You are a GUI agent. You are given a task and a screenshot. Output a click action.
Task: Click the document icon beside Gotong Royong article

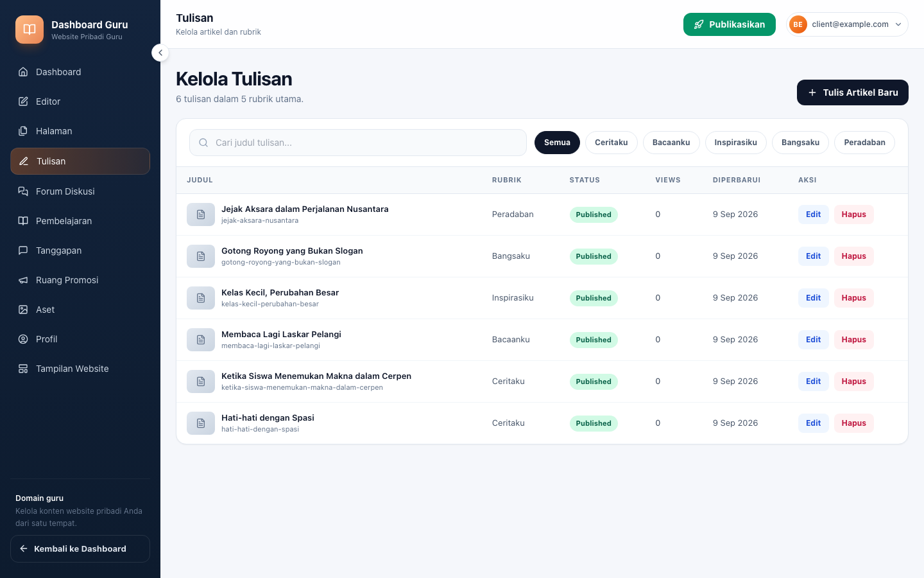[201, 256]
